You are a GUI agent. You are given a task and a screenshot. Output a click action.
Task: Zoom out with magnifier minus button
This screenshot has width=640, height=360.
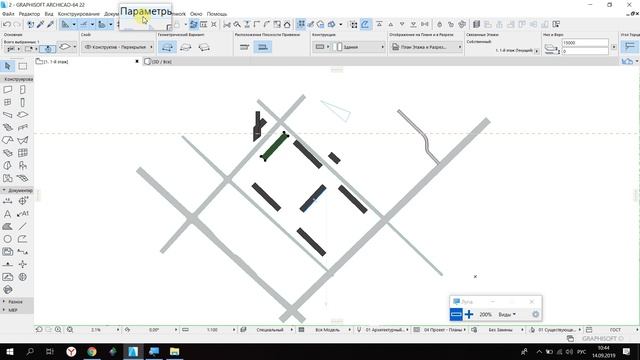pos(456,314)
